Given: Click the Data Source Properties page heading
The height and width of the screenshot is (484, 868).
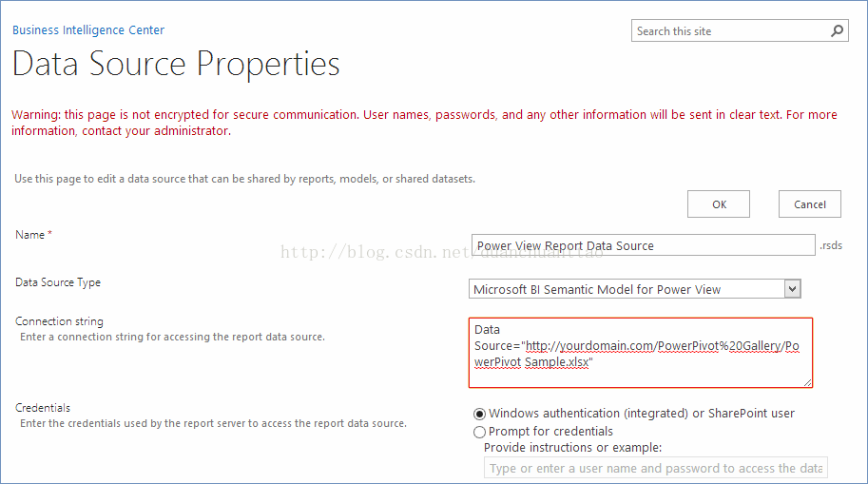Looking at the screenshot, I should pyautogui.click(x=176, y=65).
